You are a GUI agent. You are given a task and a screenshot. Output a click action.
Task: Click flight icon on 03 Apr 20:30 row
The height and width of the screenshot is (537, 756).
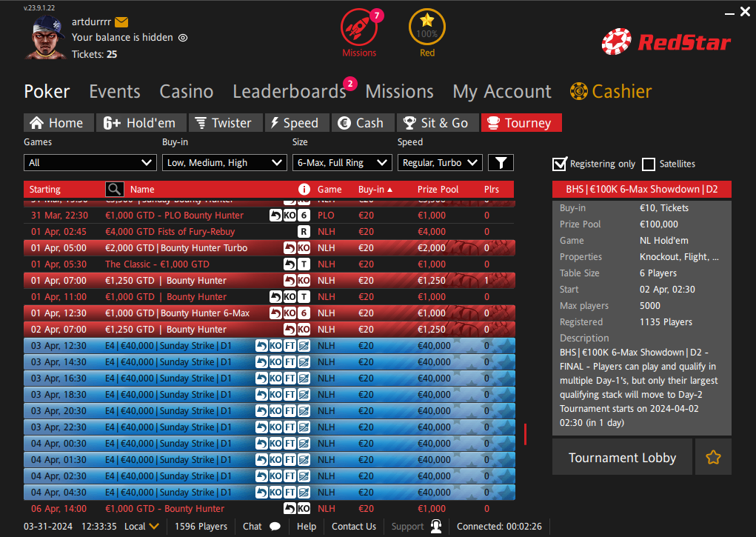304,411
